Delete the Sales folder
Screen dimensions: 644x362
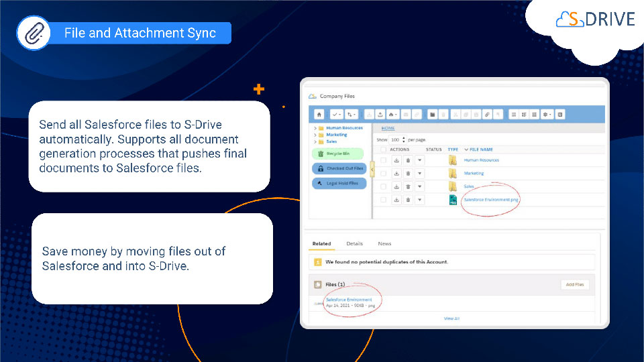click(408, 186)
